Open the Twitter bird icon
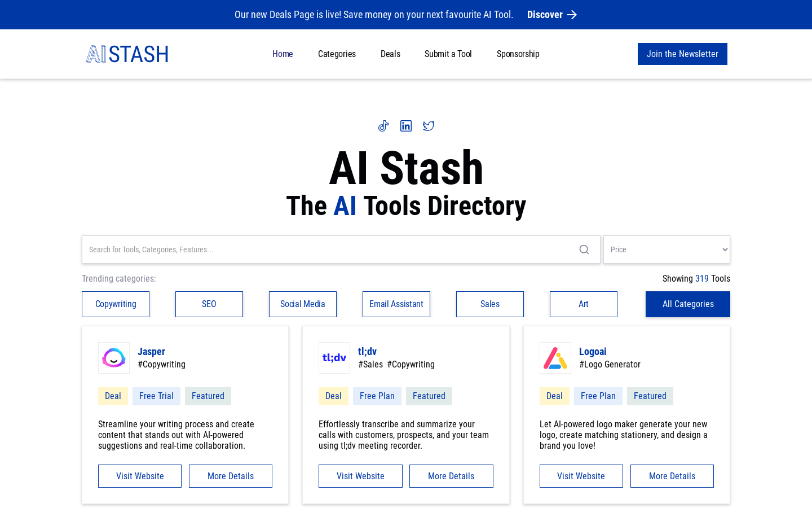Viewport: 812px width, 508px height. click(429, 126)
